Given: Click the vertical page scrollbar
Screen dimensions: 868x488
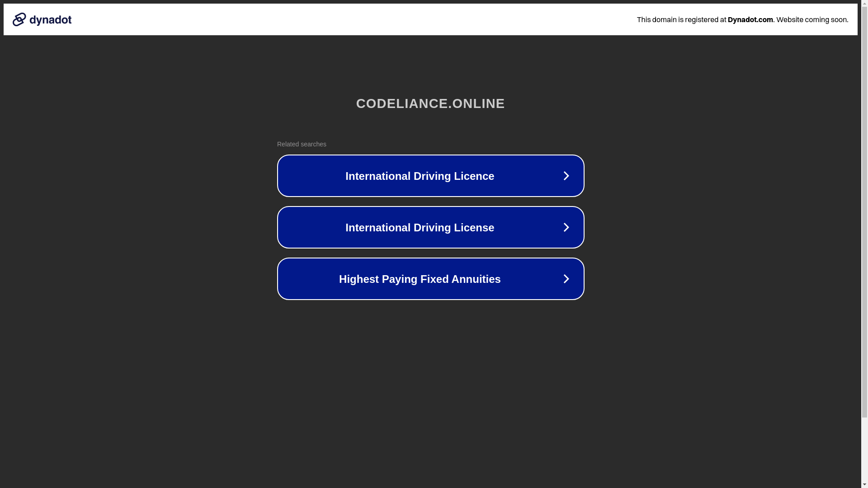Looking at the screenshot, I should (864, 244).
